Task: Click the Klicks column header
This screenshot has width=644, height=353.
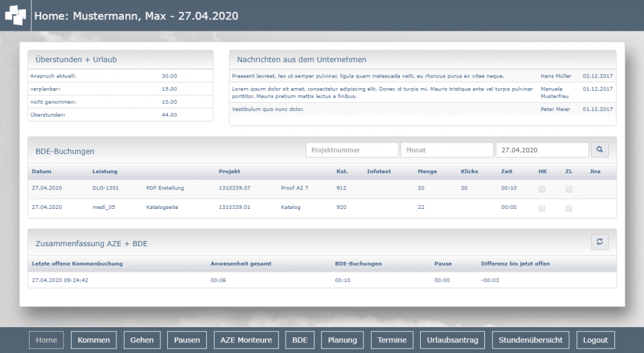Action: tap(469, 171)
